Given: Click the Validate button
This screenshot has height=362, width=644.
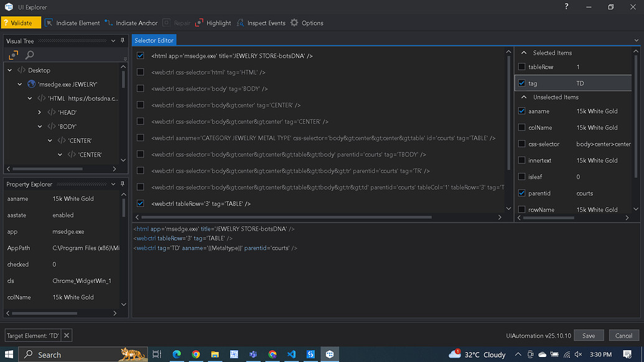Looking at the screenshot, I should 21,23.
